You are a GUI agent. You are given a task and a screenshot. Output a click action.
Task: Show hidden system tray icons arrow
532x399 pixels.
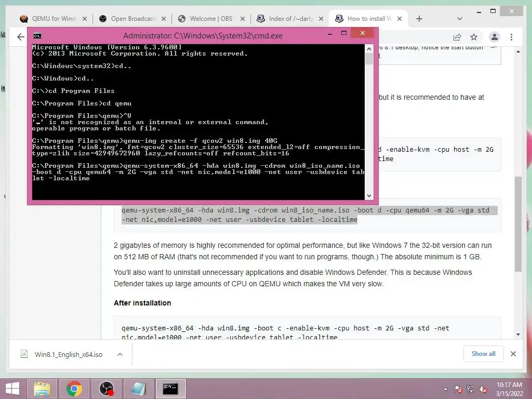point(445,389)
